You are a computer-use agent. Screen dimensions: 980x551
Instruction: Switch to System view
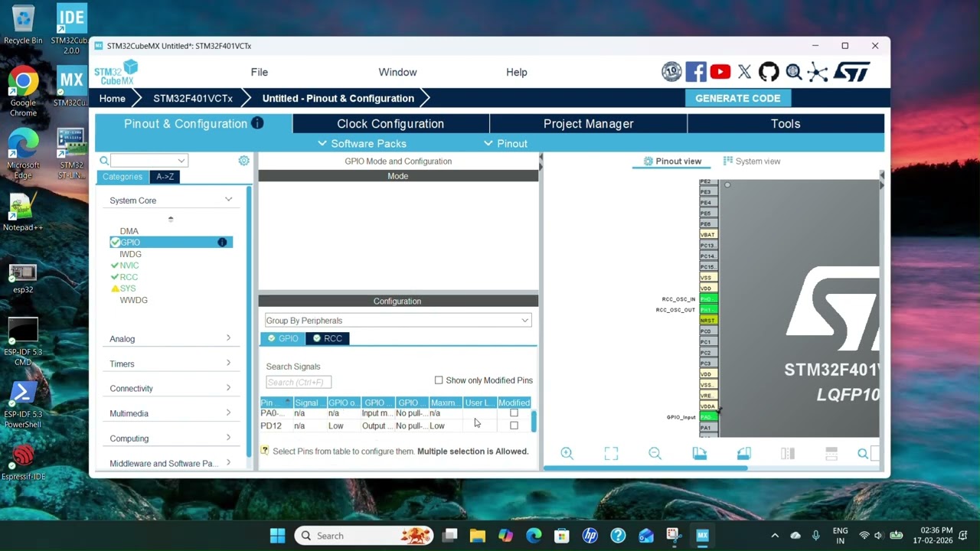(x=752, y=161)
